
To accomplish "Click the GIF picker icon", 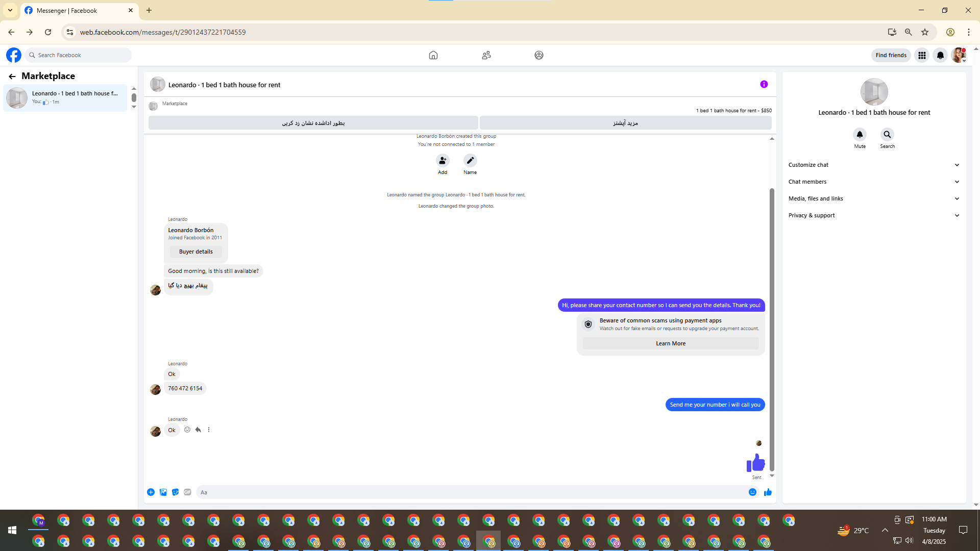I will pyautogui.click(x=187, y=492).
